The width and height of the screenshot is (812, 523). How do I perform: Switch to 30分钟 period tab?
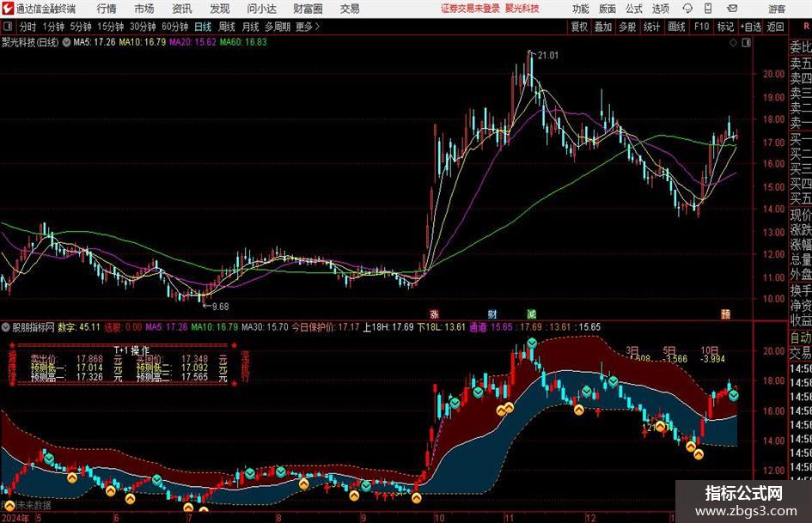click(143, 27)
